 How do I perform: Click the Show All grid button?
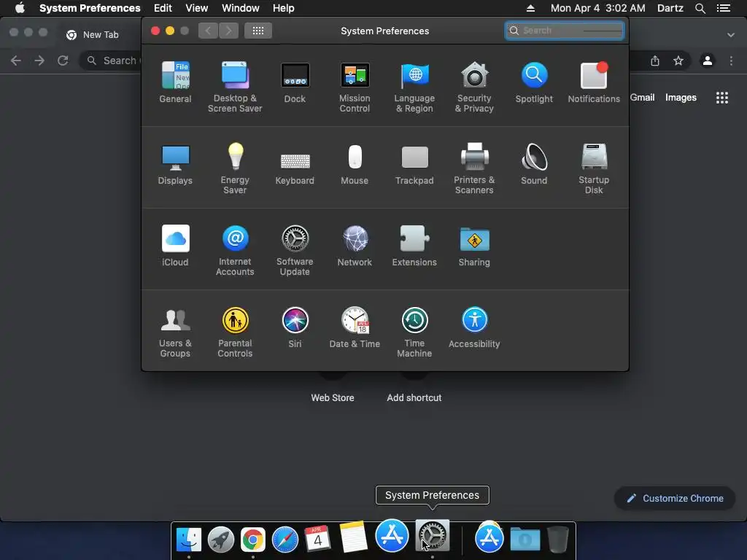tap(258, 31)
